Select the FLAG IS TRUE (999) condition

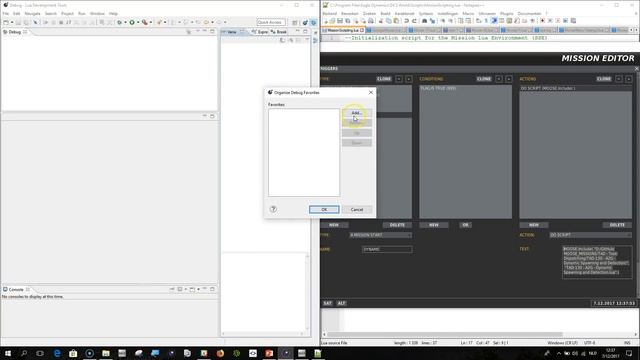(465, 88)
